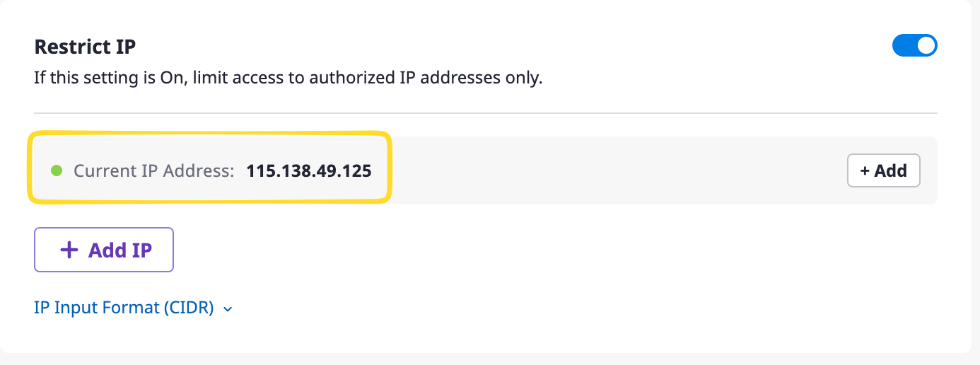Click the blank white space right of Add IP
980x365 pixels.
pos(495,250)
